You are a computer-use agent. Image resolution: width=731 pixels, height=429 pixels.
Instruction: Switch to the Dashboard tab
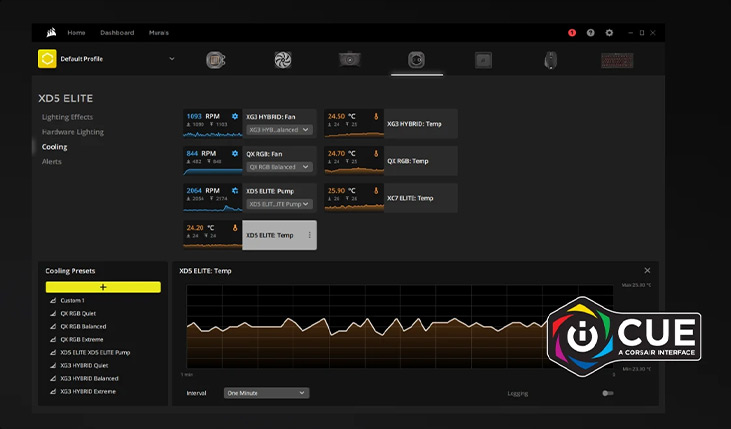coord(117,33)
